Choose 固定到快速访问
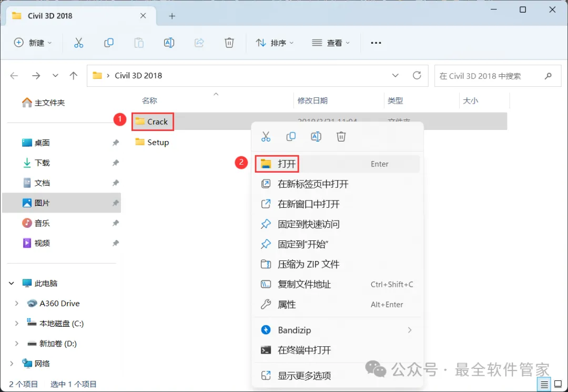Image resolution: width=568 pixels, height=392 pixels. pos(337,224)
